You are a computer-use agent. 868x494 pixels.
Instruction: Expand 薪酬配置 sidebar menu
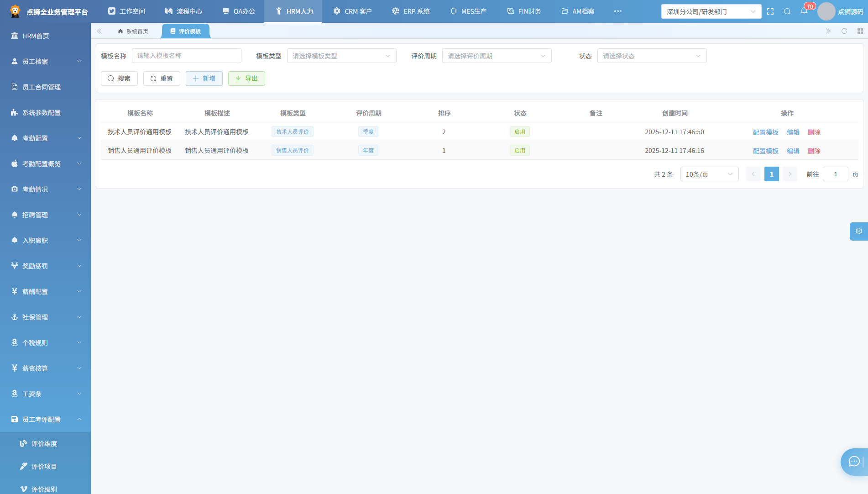click(45, 291)
